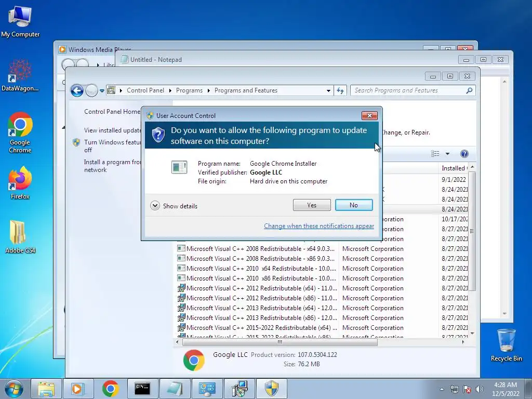Select Visual C++ 2010 x64 Redistributable row

coord(322,269)
